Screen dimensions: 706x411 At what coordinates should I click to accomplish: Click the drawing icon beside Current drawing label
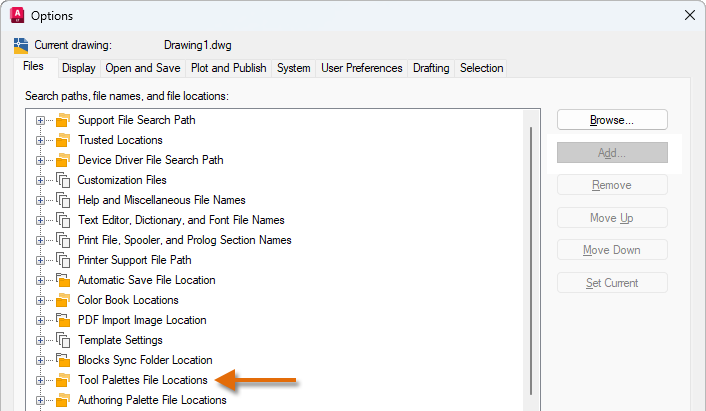pos(20,45)
